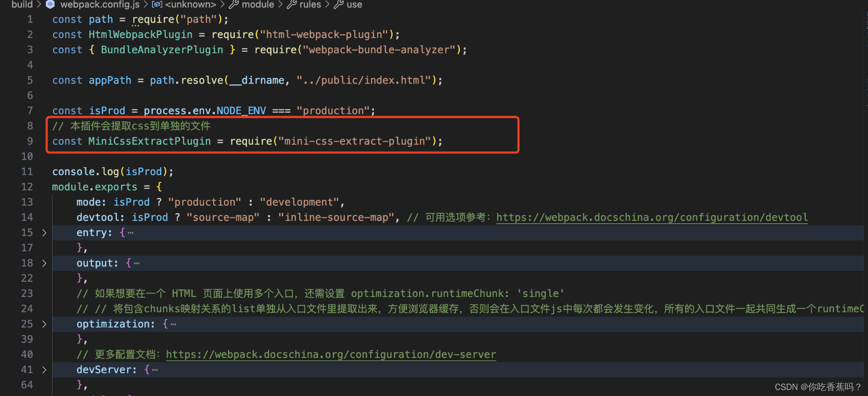
Task: Click NODE_ENV on line 7
Action: (241, 111)
